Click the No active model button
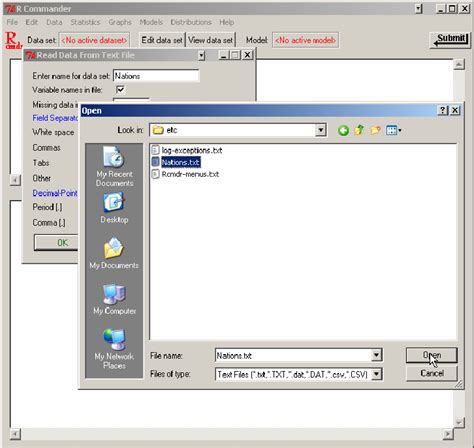Viewport: 474px width, 448px height. (305, 40)
